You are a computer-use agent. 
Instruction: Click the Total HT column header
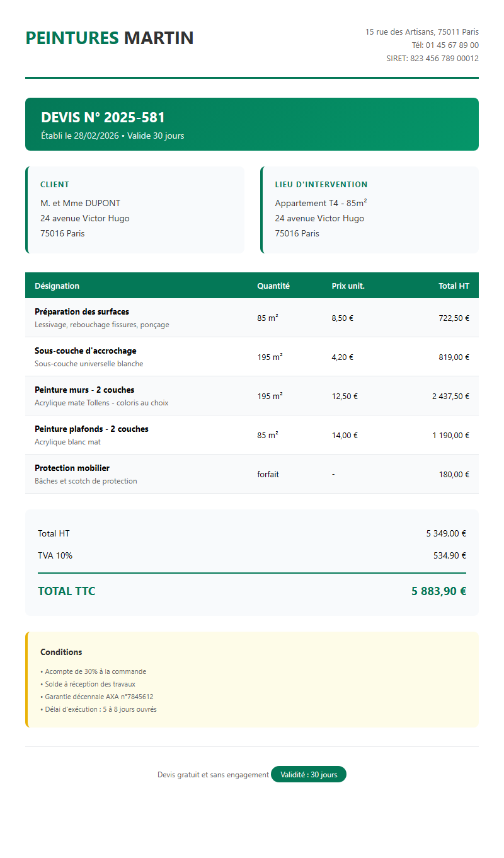click(454, 286)
